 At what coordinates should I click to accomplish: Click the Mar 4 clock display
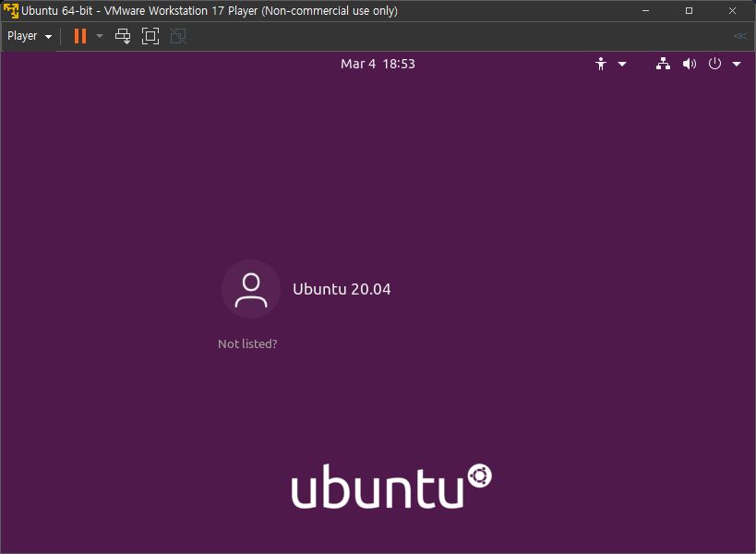click(378, 64)
